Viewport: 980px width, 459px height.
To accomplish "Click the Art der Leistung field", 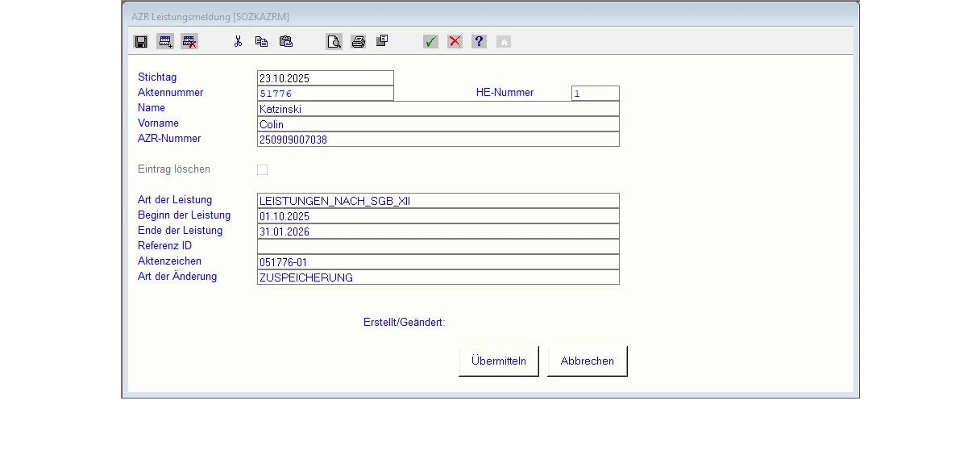I will pos(438,201).
